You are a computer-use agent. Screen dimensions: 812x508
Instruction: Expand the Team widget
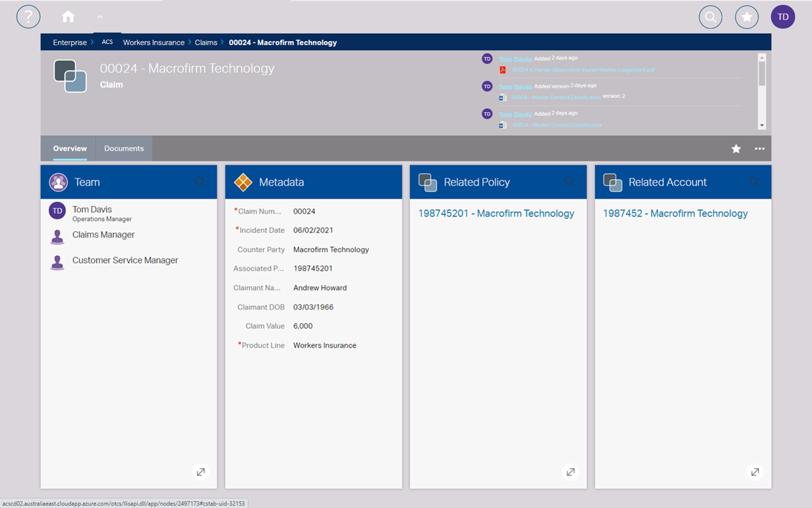point(201,472)
